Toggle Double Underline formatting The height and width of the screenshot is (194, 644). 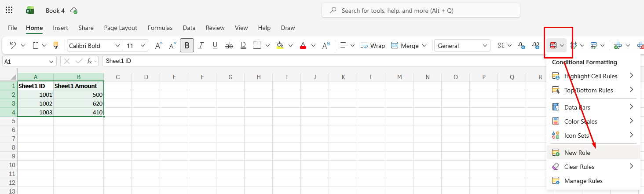[243, 45]
